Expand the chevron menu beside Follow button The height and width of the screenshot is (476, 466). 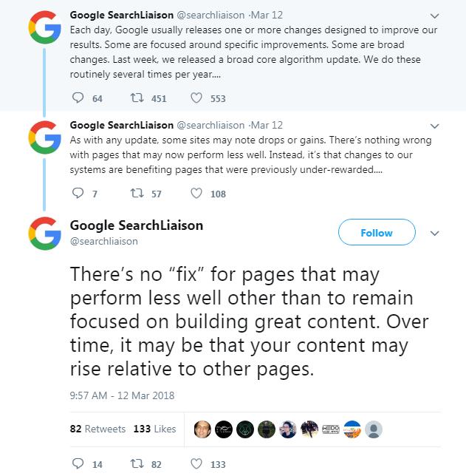coord(434,233)
